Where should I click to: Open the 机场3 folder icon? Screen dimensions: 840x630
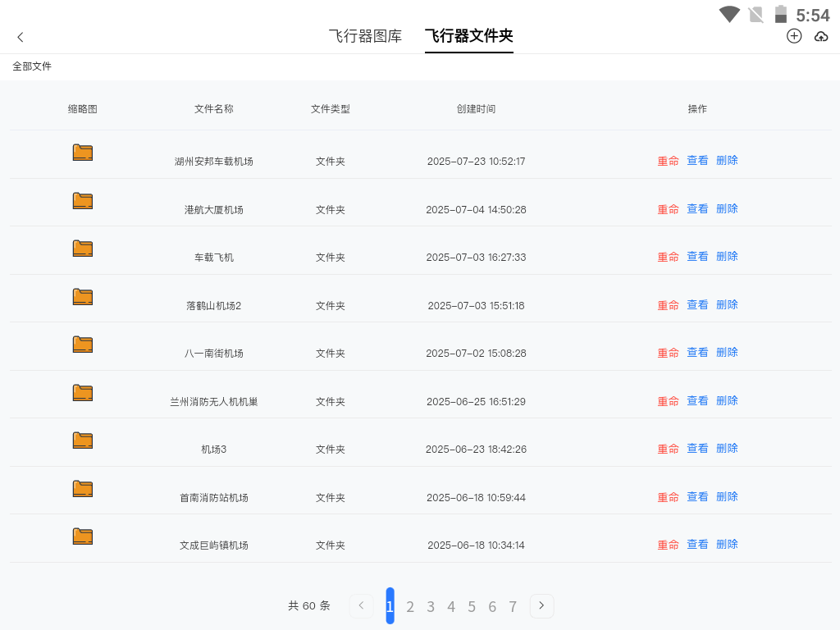tap(83, 440)
